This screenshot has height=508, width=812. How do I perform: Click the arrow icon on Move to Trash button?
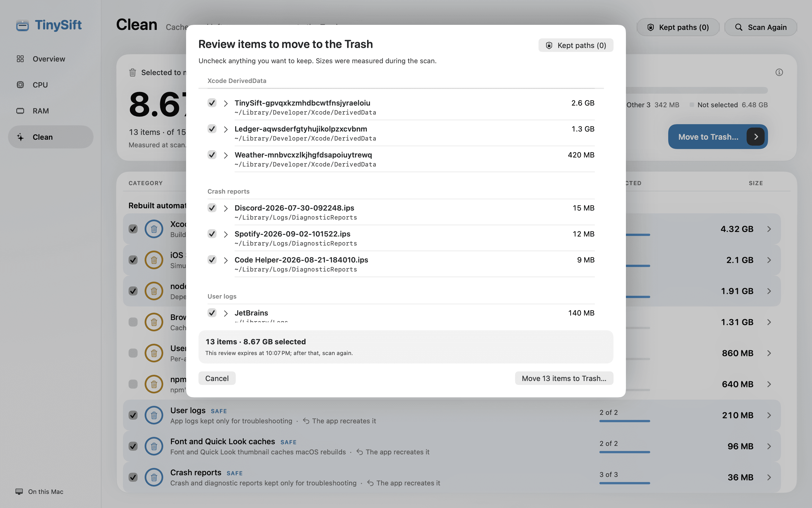point(756,137)
